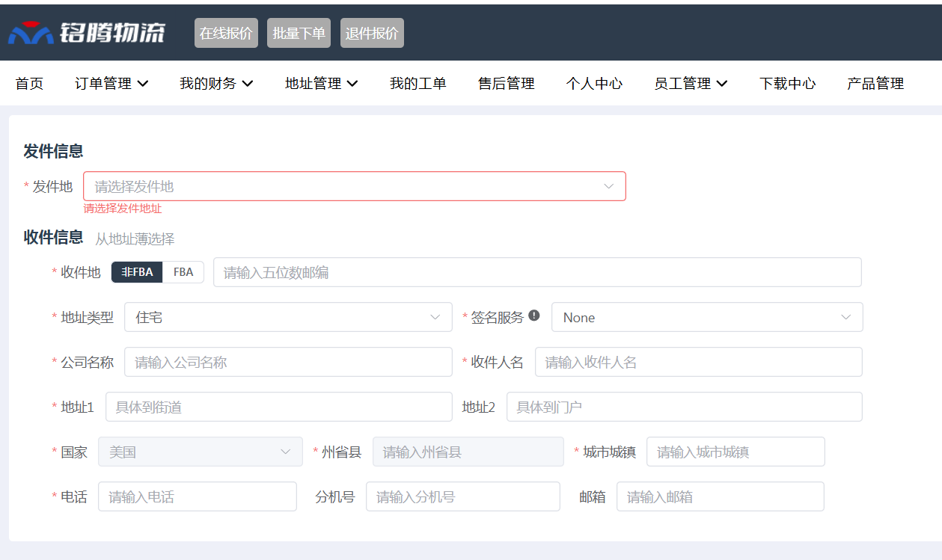Image resolution: width=942 pixels, height=560 pixels.
Task: Open 地址类型 dropdown showing 住宅
Action: [x=288, y=317]
